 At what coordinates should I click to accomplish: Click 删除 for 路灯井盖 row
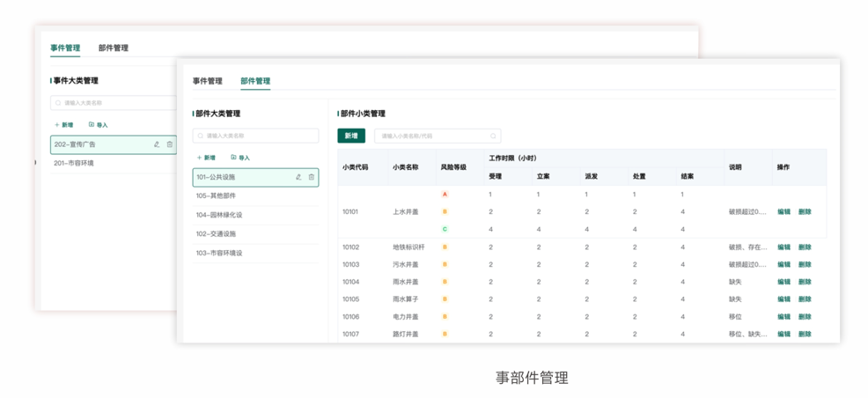coord(805,334)
